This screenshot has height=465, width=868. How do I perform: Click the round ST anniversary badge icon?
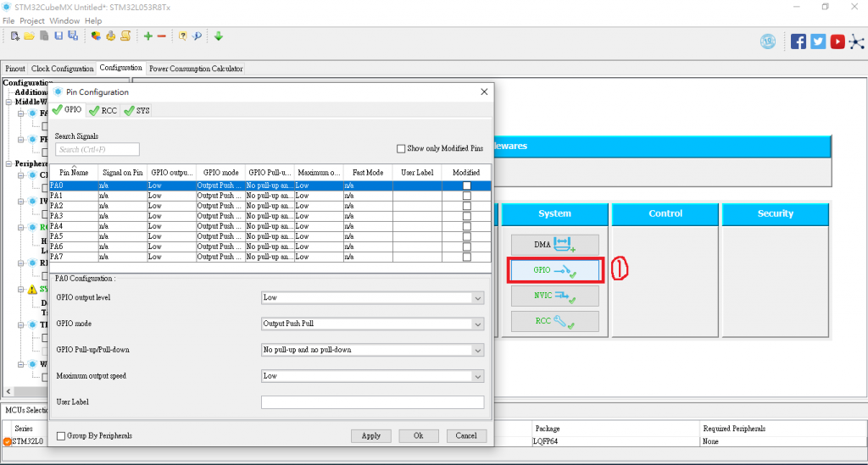point(768,42)
